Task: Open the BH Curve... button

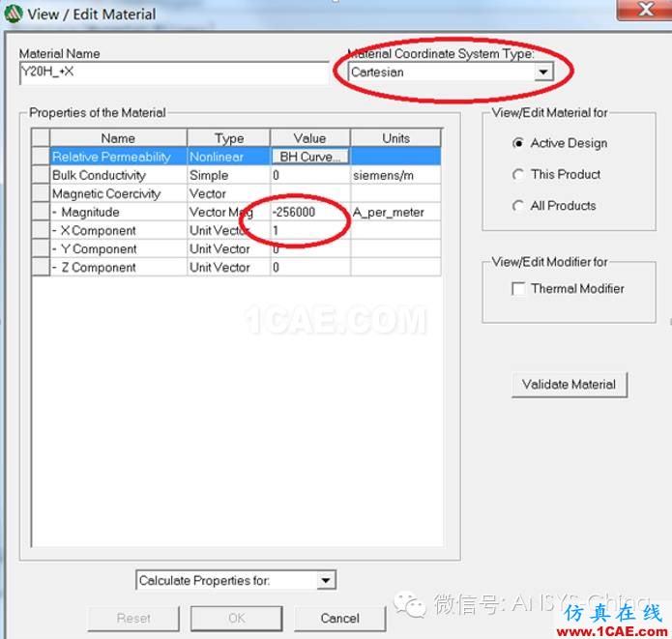Action: 309,157
